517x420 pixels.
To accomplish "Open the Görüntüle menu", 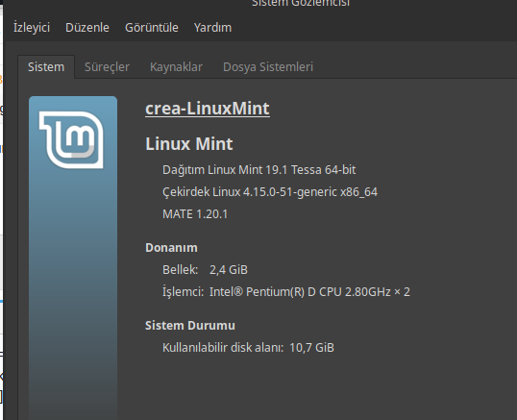I will point(151,28).
